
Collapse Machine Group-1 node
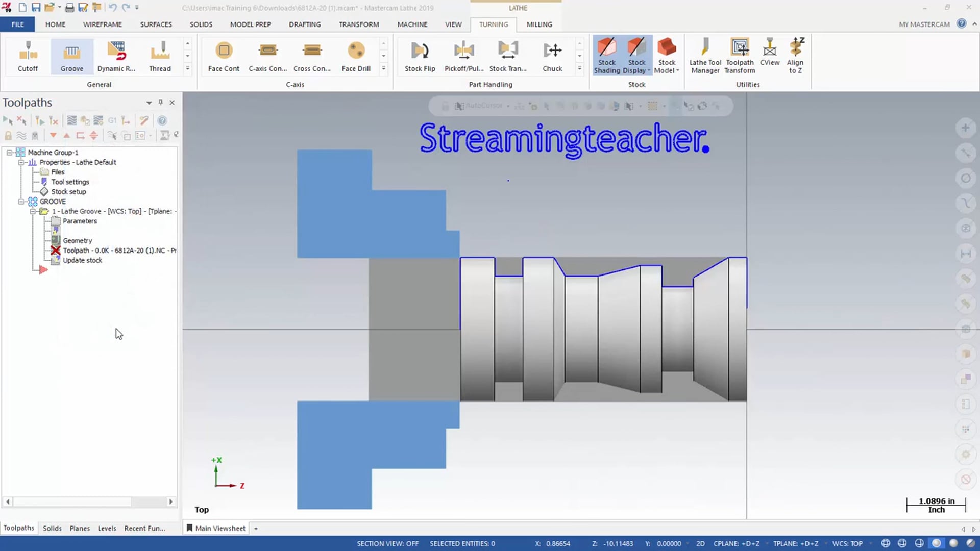point(9,153)
